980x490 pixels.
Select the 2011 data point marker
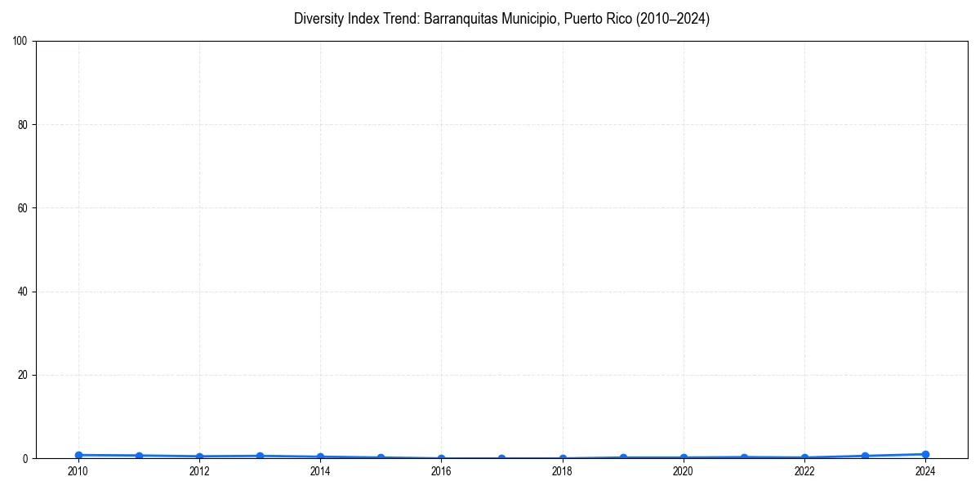(x=138, y=455)
